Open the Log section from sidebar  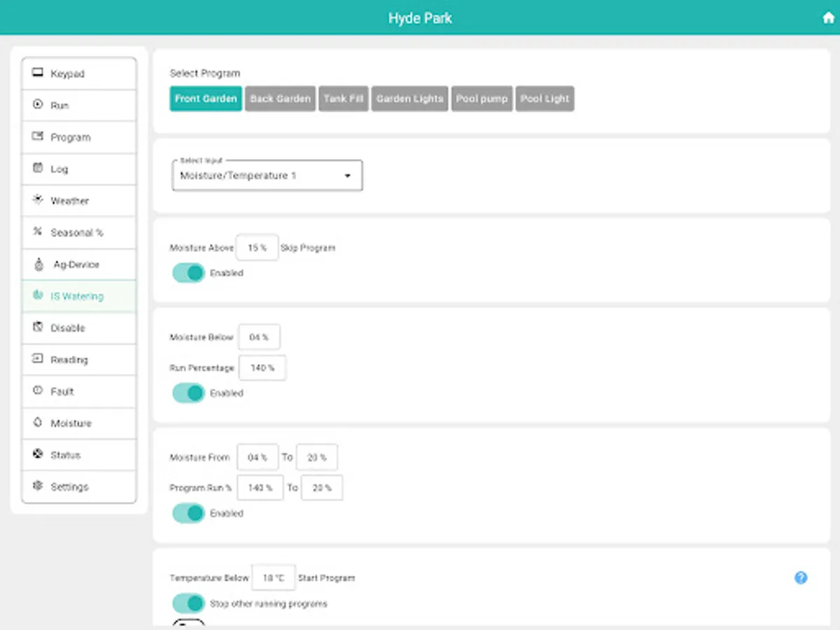click(x=37, y=169)
